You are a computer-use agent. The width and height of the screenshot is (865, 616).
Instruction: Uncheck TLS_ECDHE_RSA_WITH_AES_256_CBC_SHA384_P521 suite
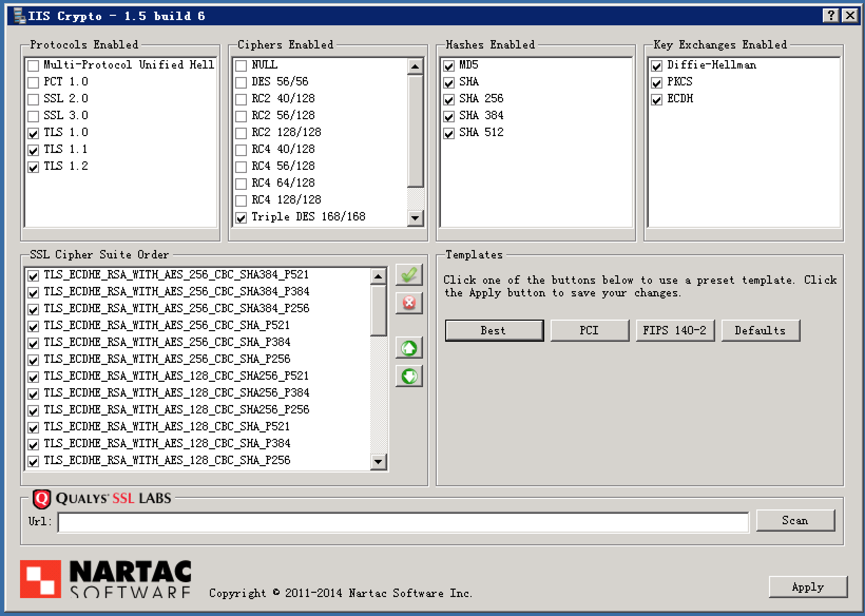[33, 276]
